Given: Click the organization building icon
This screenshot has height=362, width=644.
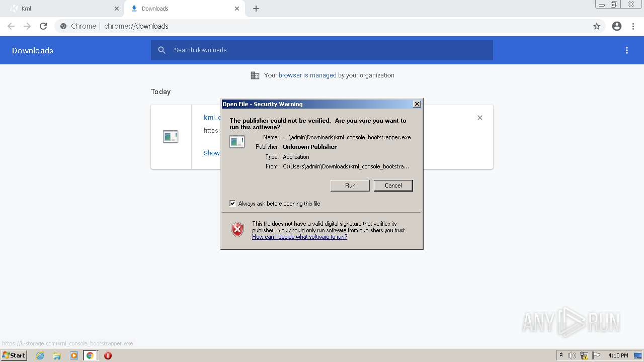Looking at the screenshot, I should coord(255,75).
